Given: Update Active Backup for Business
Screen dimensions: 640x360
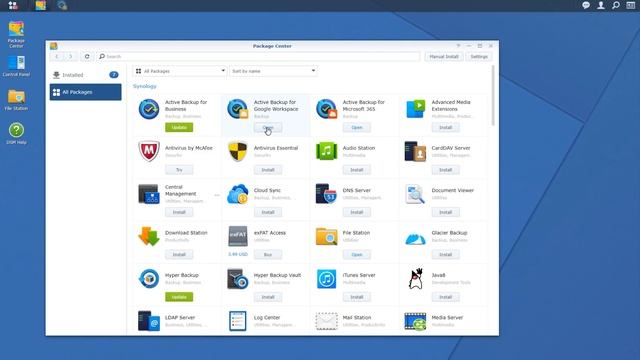Looking at the screenshot, I should (179, 127).
